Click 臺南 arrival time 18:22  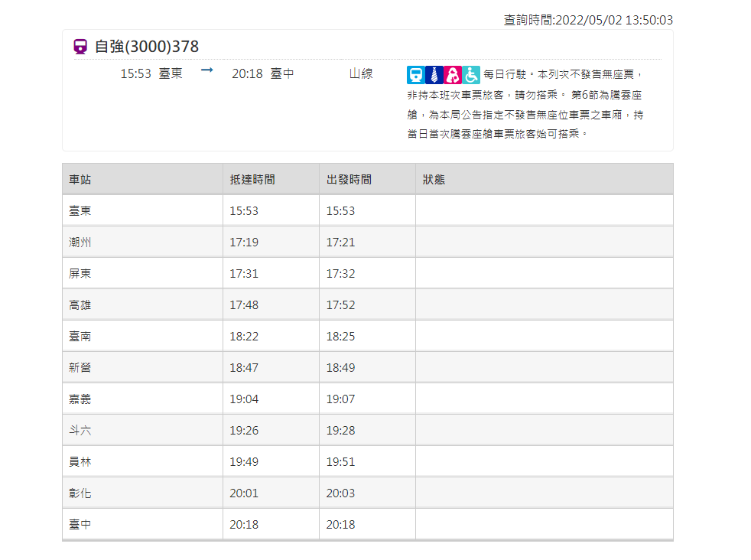click(x=244, y=337)
